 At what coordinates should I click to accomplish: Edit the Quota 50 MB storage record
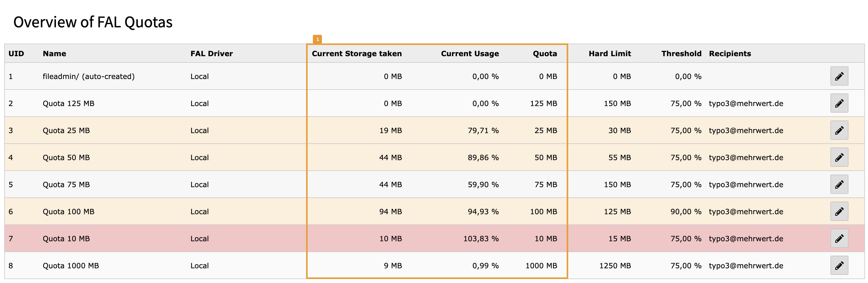coord(839,157)
